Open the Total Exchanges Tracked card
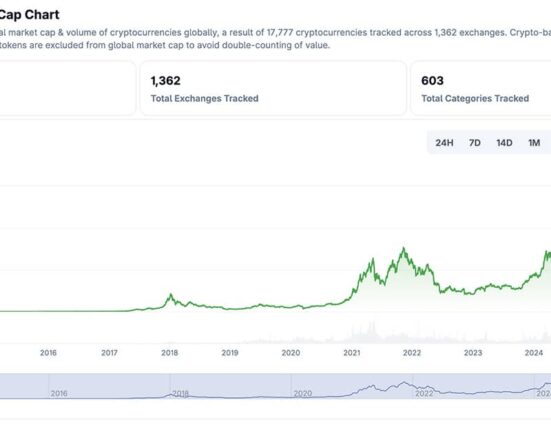This screenshot has width=551, height=431. pos(273,88)
